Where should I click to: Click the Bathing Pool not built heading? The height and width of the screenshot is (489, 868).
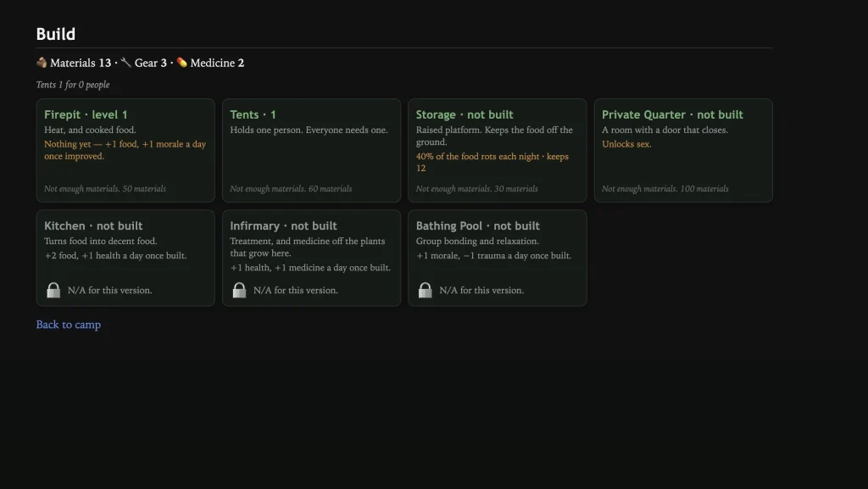pos(478,225)
